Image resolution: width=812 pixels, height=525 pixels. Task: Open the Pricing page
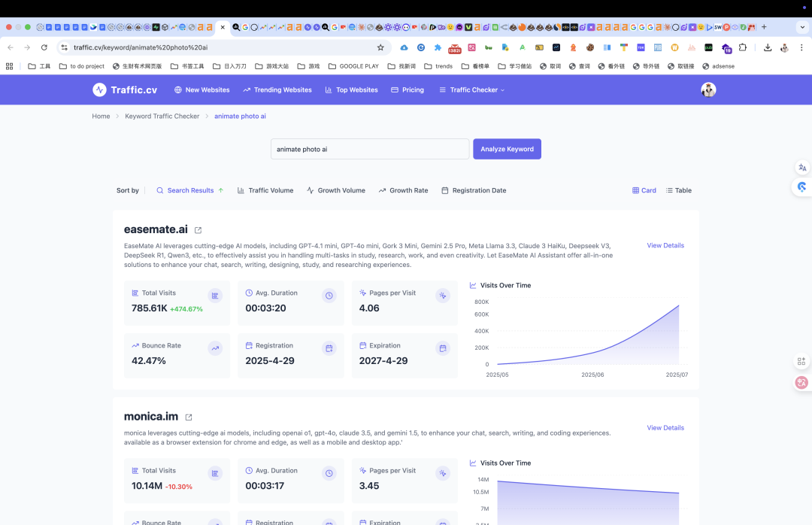pyautogui.click(x=408, y=90)
